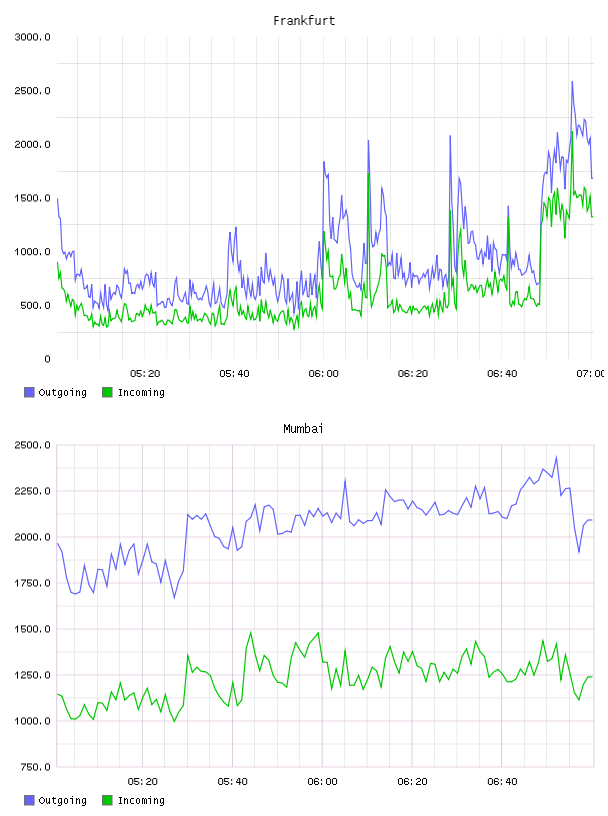The height and width of the screenshot is (816, 608).
Task: Click the Mumbai Outgoing blue legend swatch
Action: pyautogui.click(x=29, y=800)
